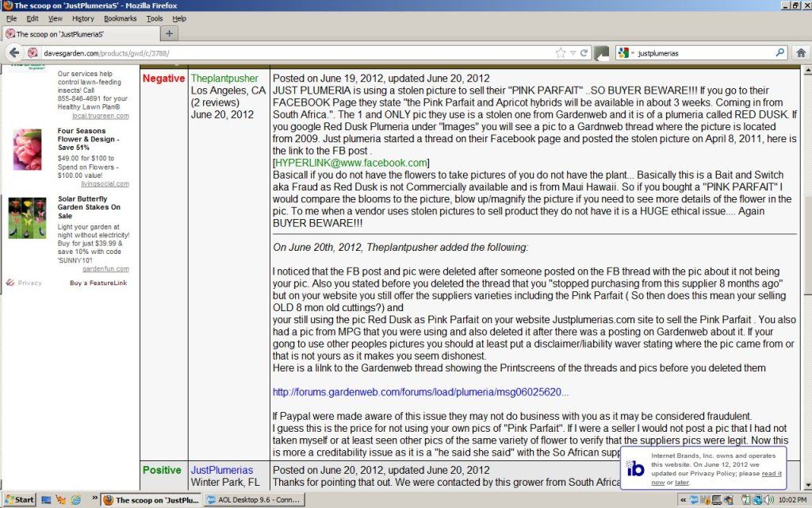Click the butterfly garden stakes ad thumbnail
Viewport: 812px width, 508px height.
pos(28,217)
